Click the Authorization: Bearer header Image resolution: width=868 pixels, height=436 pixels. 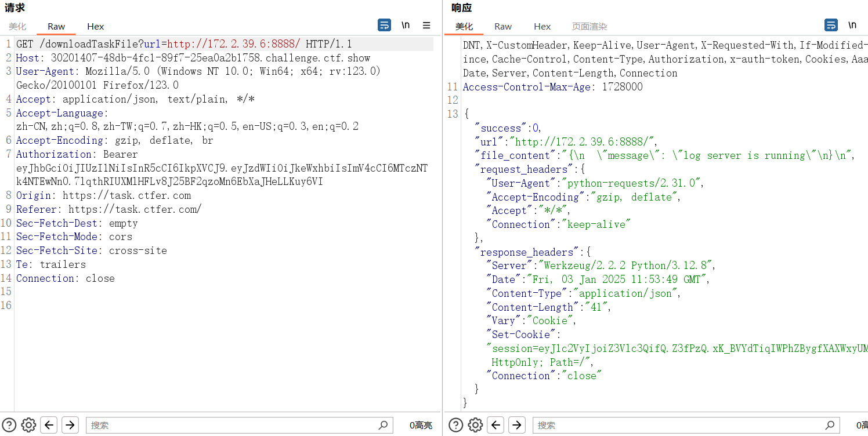(x=77, y=154)
